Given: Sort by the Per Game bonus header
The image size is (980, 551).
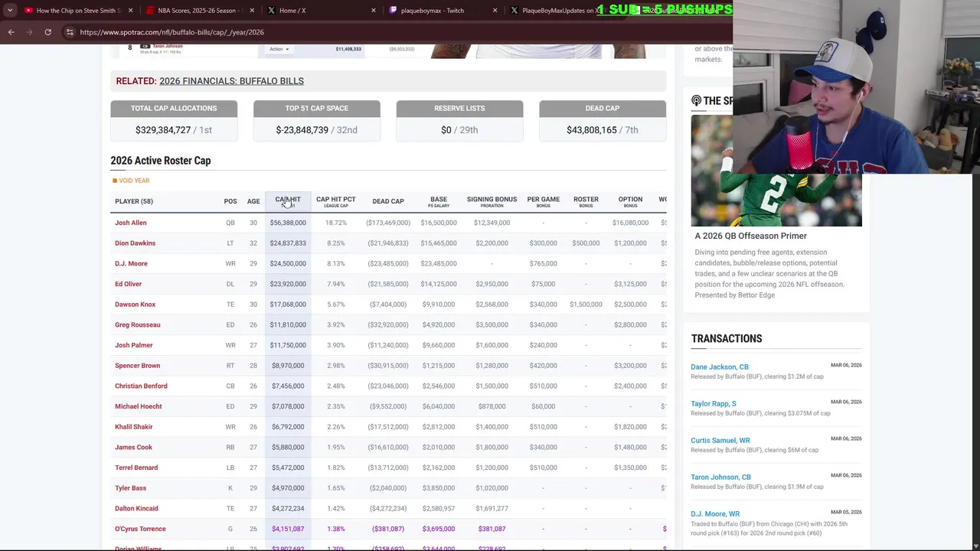Looking at the screenshot, I should 544,201.
